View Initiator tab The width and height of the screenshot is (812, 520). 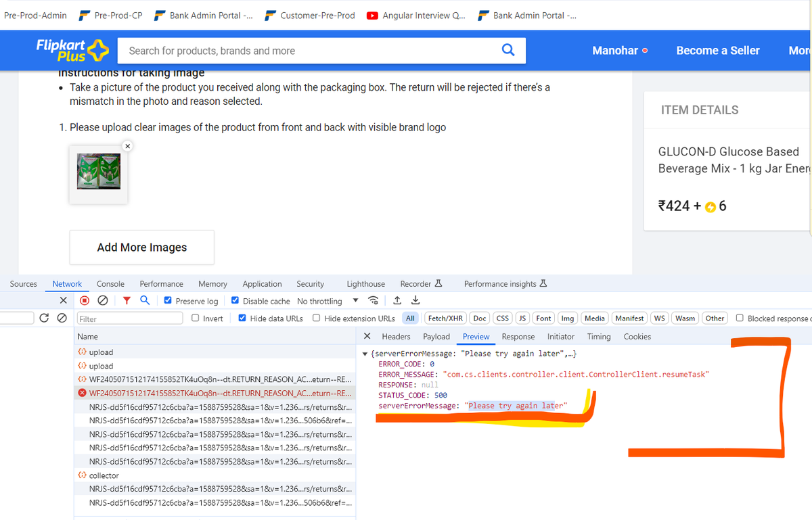coord(561,336)
